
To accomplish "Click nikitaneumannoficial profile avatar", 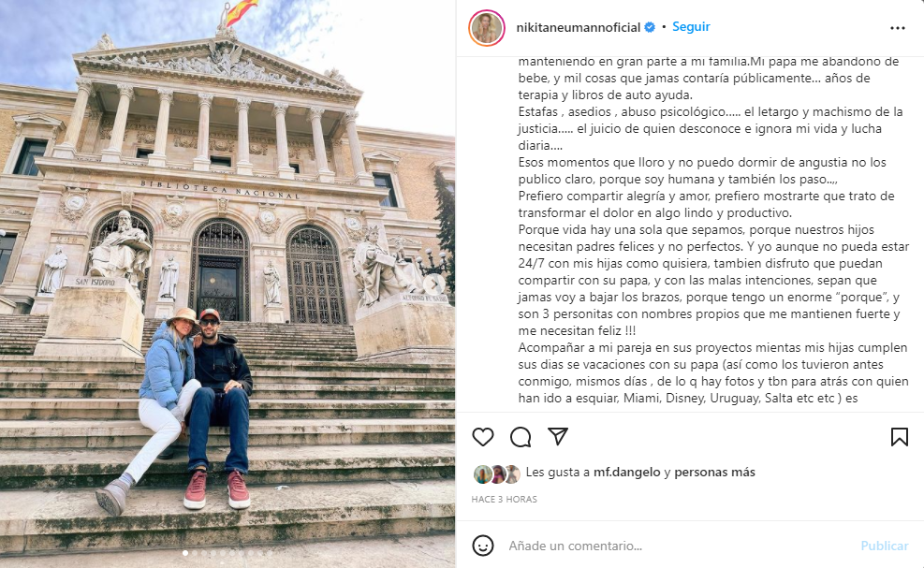I will tap(486, 28).
